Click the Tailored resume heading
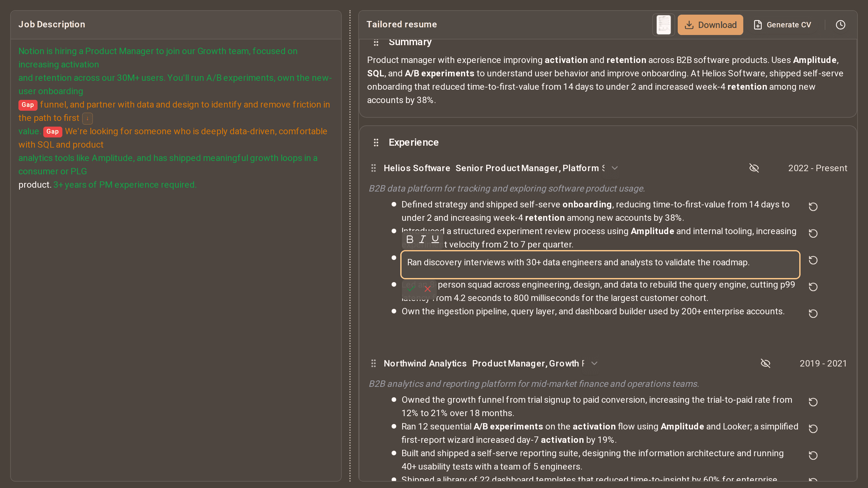The height and width of the screenshot is (488, 868). click(x=402, y=24)
